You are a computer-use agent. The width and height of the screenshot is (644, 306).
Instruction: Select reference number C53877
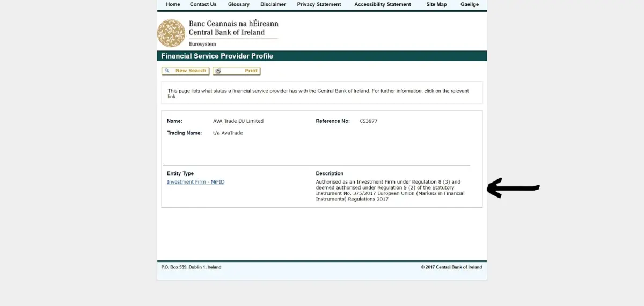click(369, 121)
